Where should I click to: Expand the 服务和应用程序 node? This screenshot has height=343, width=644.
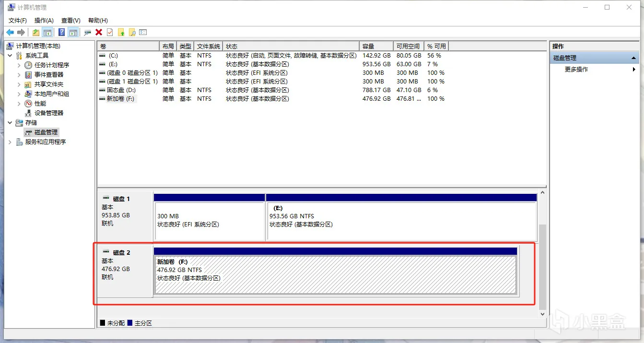point(10,142)
